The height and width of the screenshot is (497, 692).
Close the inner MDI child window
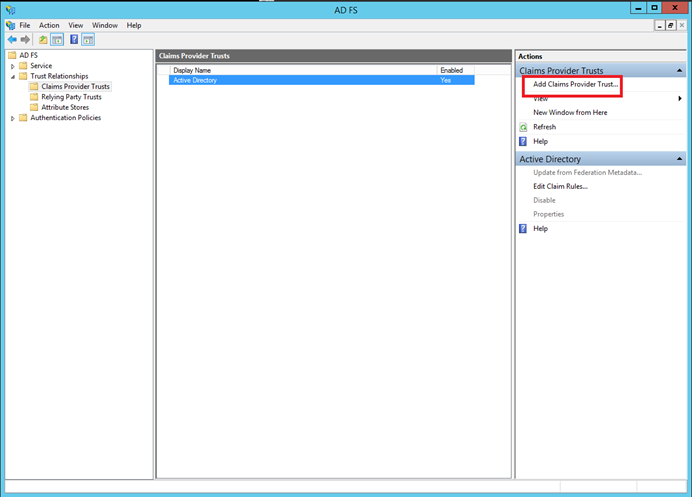coord(681,26)
